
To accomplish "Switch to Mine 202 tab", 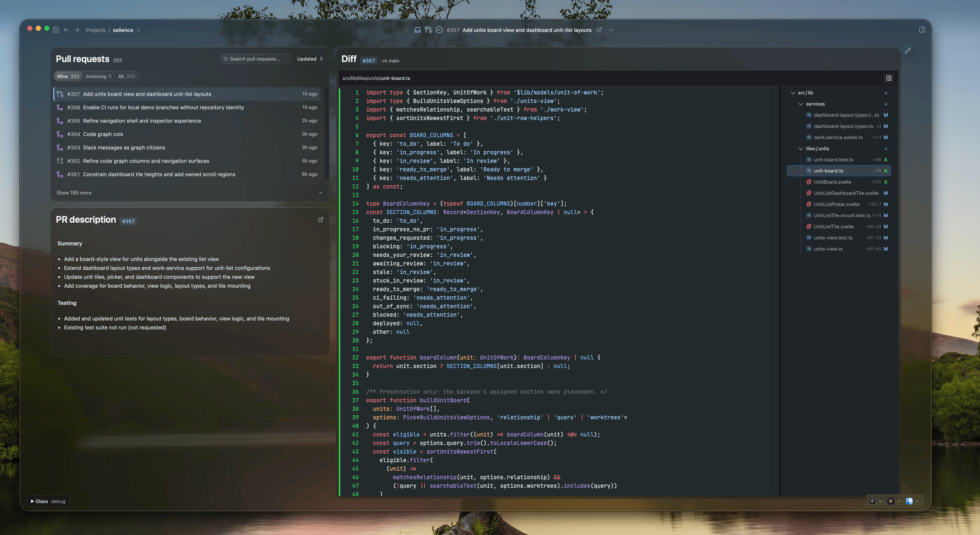I will 68,76.
